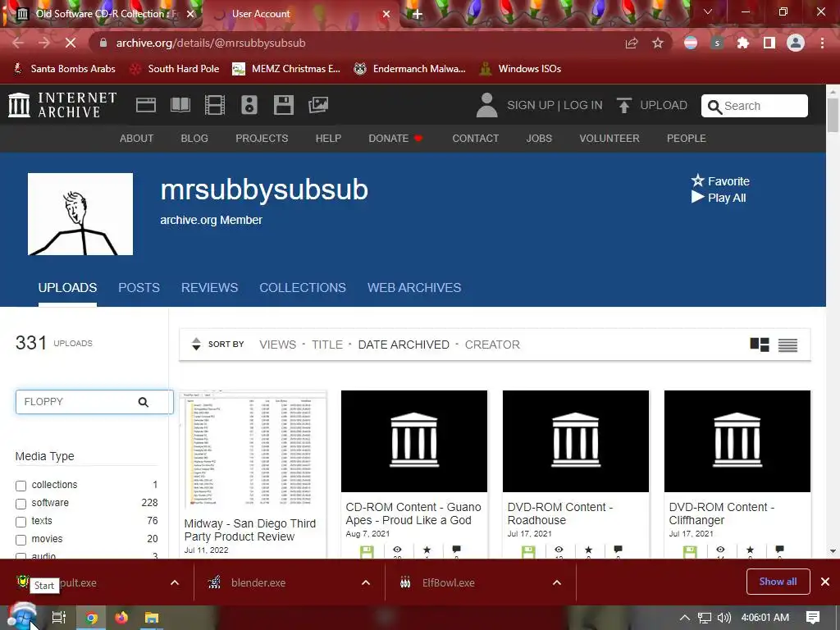Screen dimensions: 840x630
Task: Expand options for the first download item
Action: pos(175,583)
